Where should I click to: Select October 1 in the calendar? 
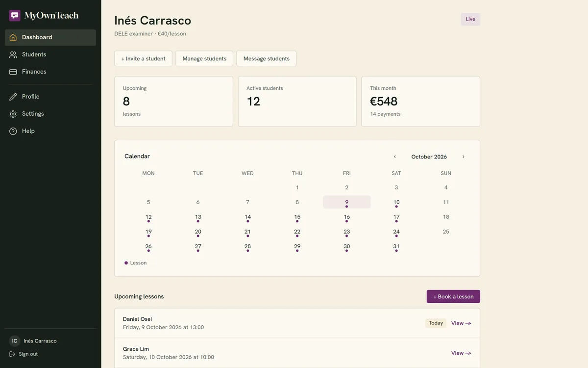tap(297, 187)
